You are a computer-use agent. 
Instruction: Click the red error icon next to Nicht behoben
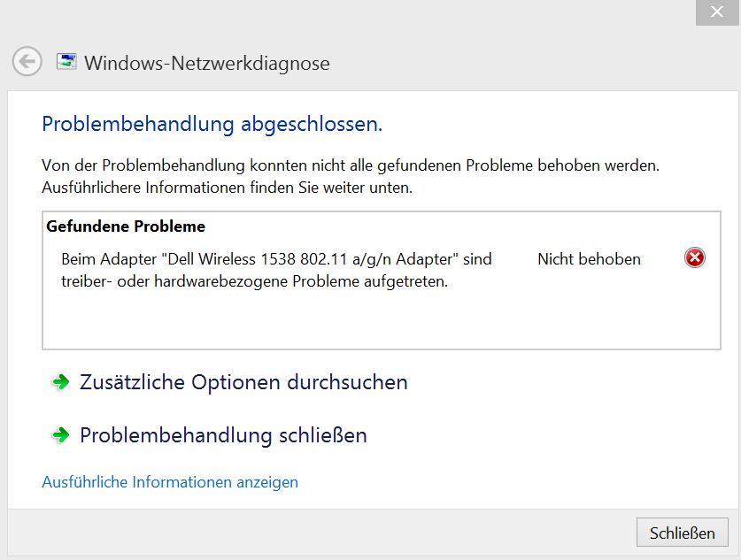point(694,257)
